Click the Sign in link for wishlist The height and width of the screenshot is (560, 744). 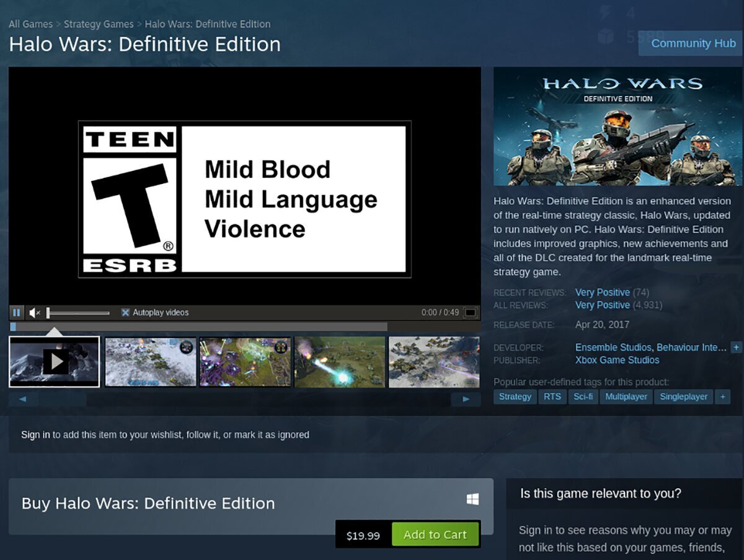(35, 435)
